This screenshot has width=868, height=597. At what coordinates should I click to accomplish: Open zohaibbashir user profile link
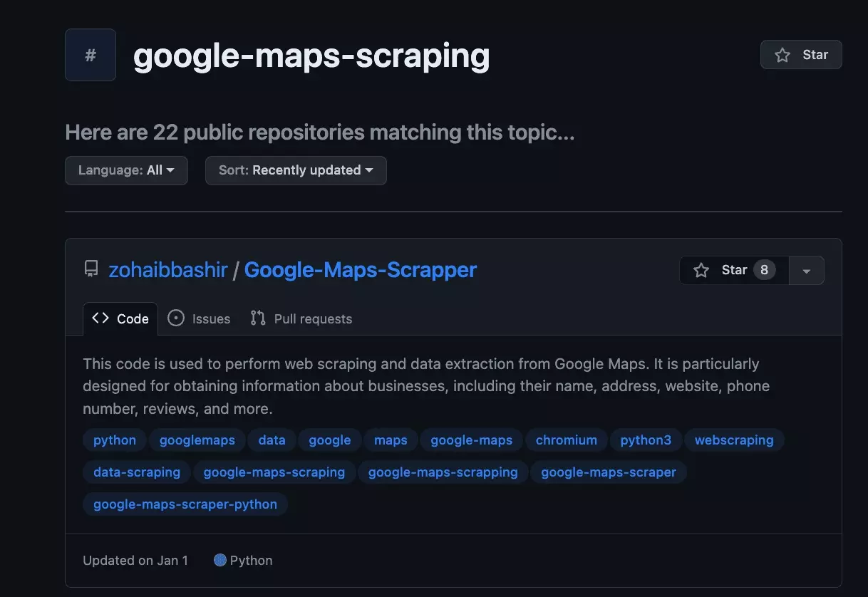point(167,270)
